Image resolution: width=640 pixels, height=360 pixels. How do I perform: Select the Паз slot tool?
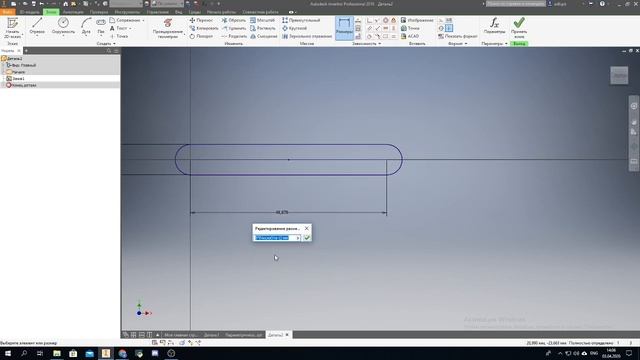[x=101, y=26]
